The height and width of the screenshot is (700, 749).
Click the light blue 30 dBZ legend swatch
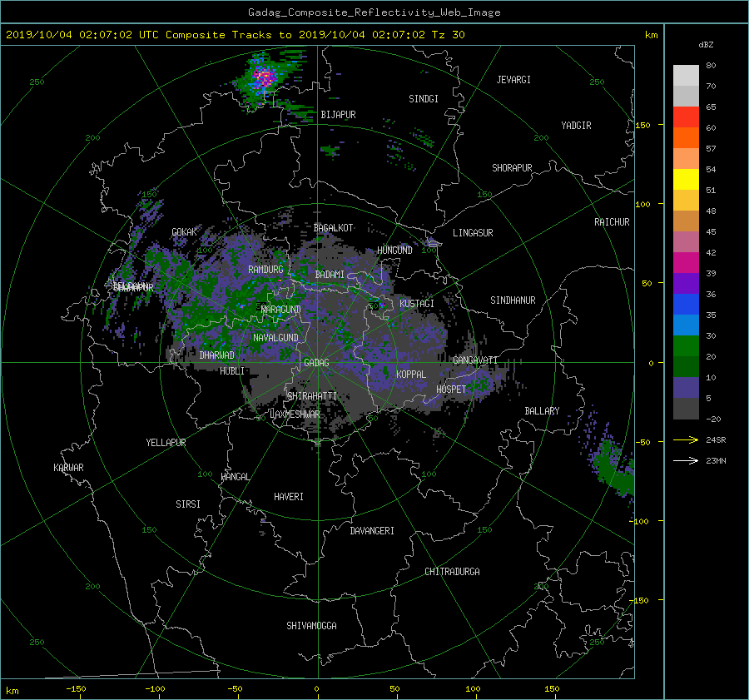(686, 325)
